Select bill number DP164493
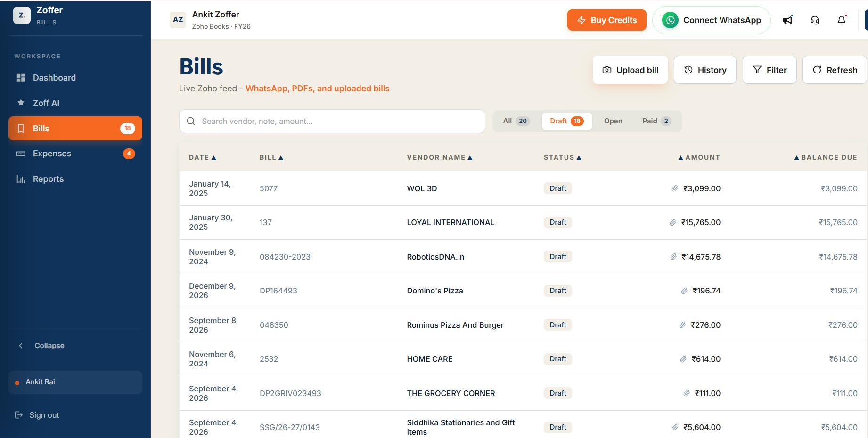This screenshot has width=868, height=438. [278, 291]
